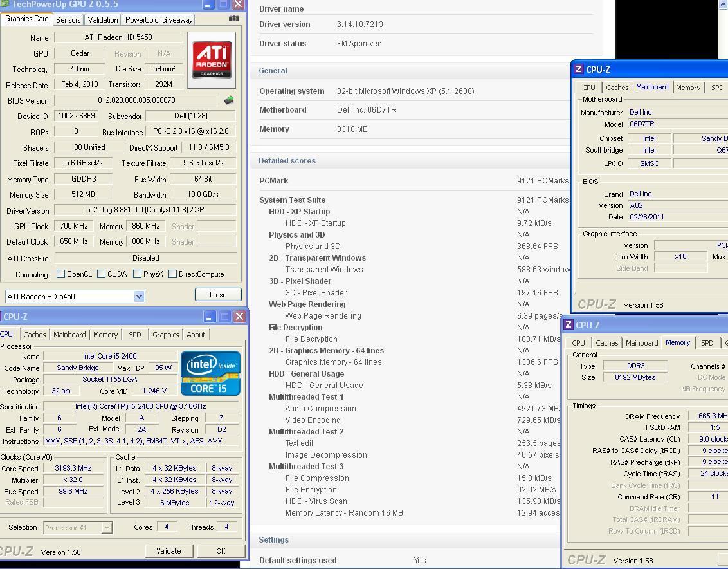Open the PowerColor Giveaway tab
Image resolution: width=728 pixels, height=569 pixels.
[x=159, y=19]
